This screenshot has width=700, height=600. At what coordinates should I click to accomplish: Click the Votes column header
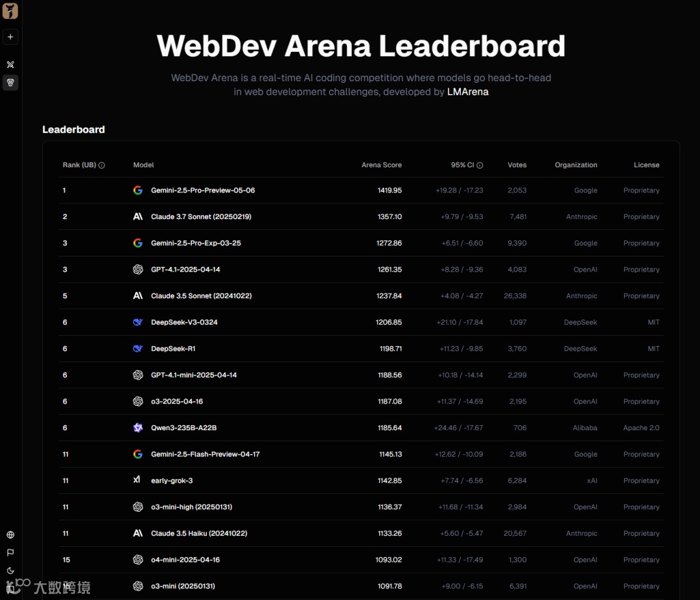517,165
